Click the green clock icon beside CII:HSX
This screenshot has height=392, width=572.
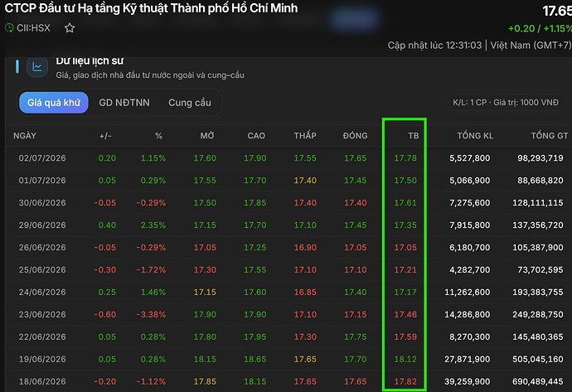coord(9,27)
